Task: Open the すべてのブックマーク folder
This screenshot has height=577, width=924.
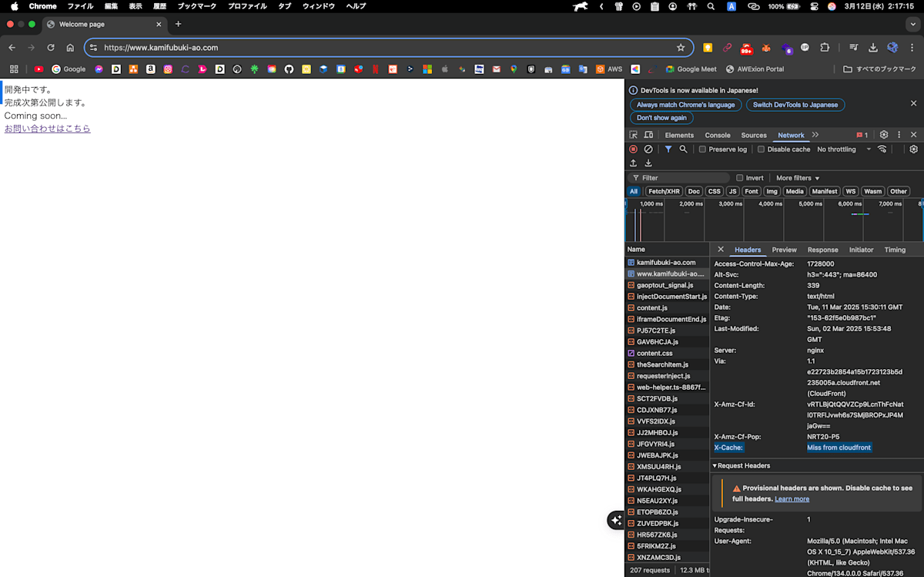Action: point(879,69)
